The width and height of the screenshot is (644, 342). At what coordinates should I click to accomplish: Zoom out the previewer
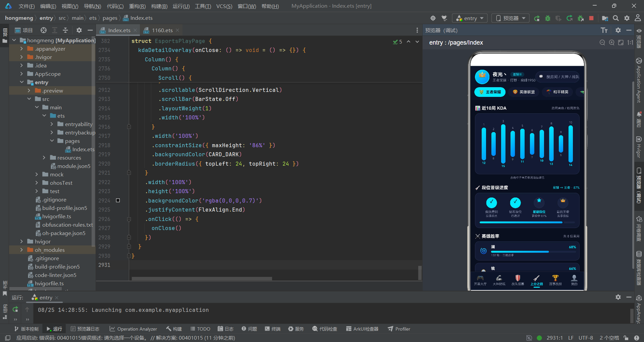coord(602,43)
